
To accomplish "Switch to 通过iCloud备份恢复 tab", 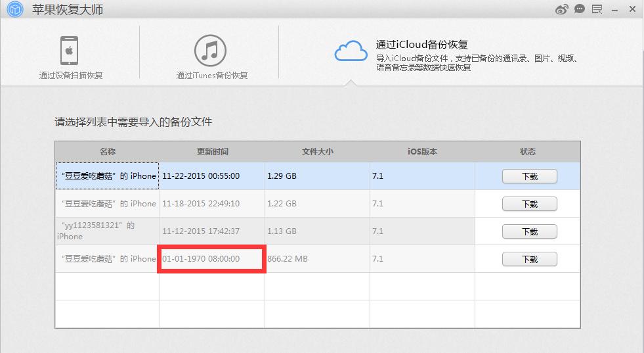I will 422,45.
